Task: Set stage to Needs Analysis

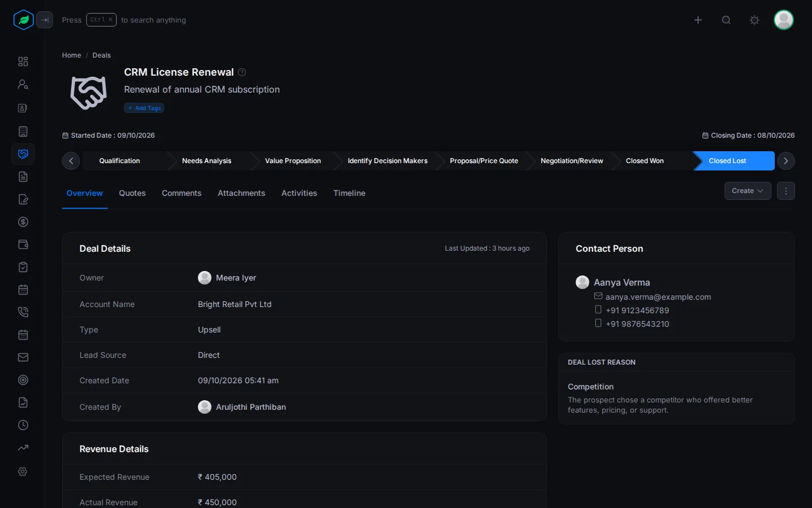Action: coord(207,161)
